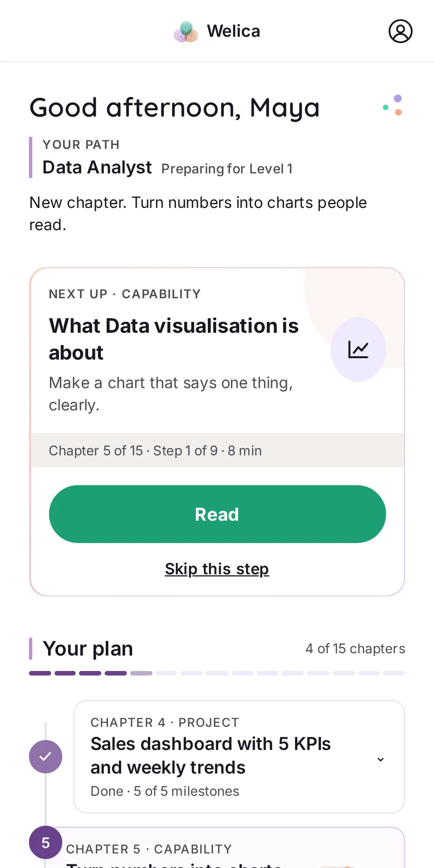Open the Chapter 5 Capability card
This screenshot has width=434, height=868.
(x=227, y=848)
